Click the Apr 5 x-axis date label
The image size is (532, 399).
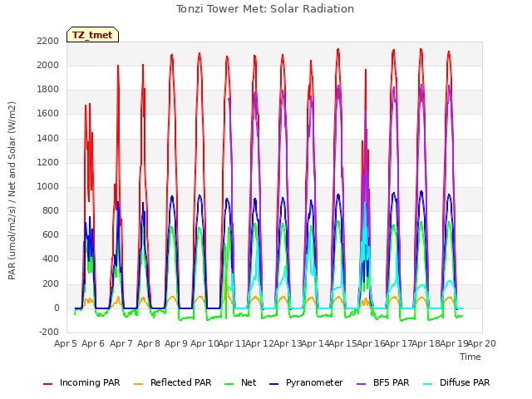pyautogui.click(x=66, y=343)
